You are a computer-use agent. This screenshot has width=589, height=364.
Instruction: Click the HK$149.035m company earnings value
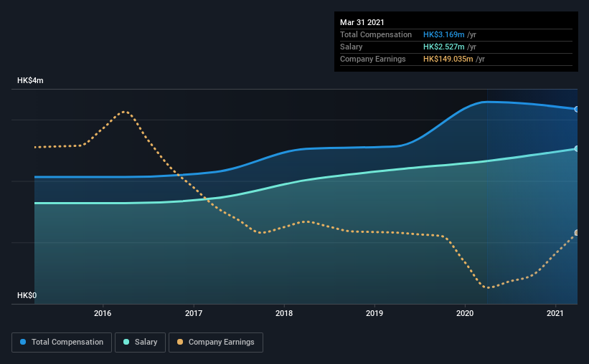click(x=448, y=59)
